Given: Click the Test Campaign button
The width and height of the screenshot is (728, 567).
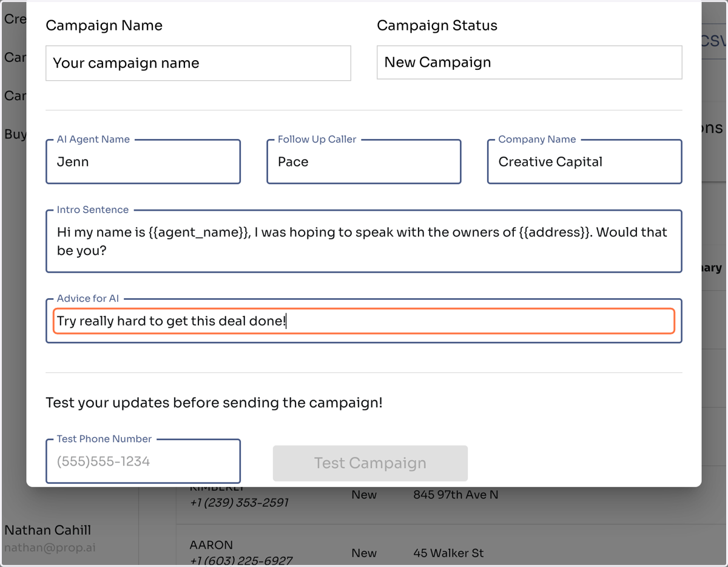Looking at the screenshot, I should 370,463.
